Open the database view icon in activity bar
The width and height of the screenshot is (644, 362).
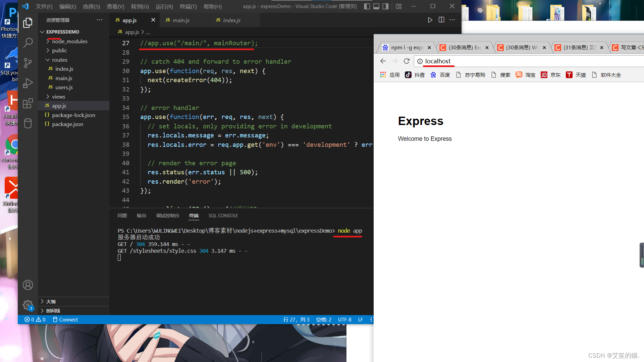[x=28, y=123]
